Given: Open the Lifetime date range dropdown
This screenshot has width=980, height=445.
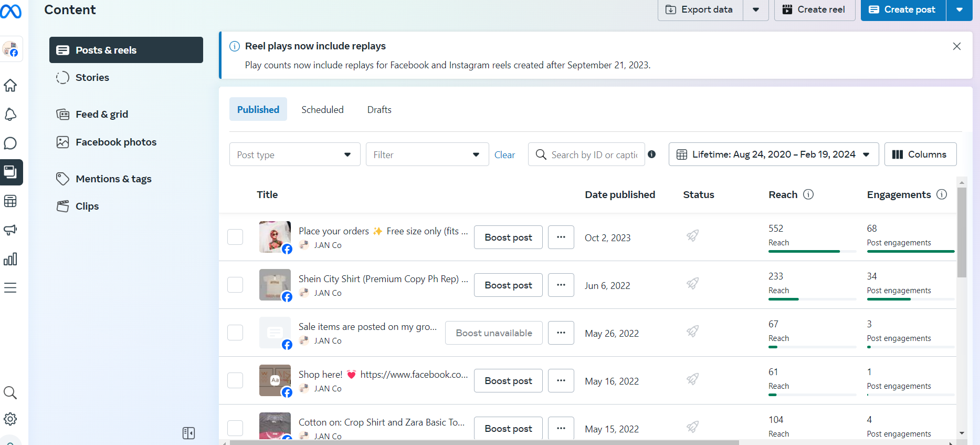Looking at the screenshot, I should (774, 154).
